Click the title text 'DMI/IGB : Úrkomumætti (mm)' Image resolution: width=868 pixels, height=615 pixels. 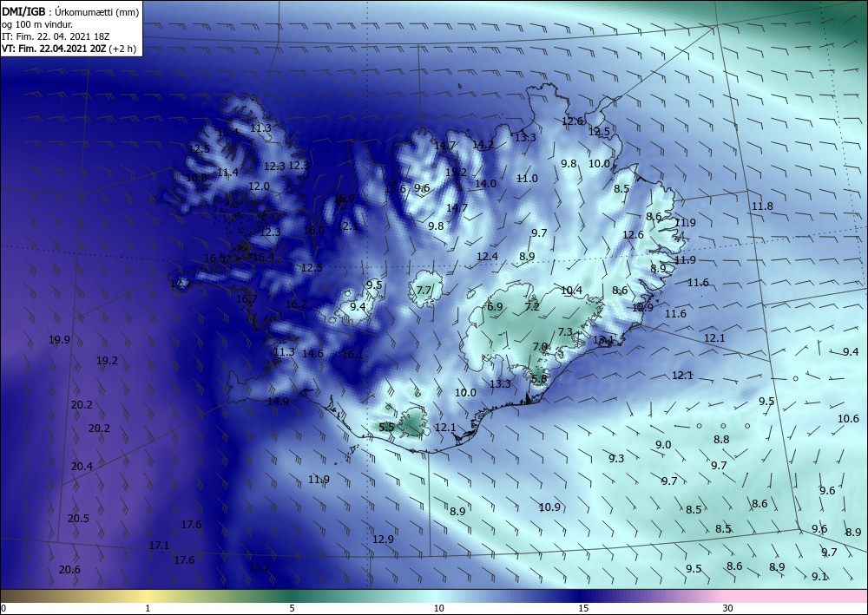click(x=70, y=12)
